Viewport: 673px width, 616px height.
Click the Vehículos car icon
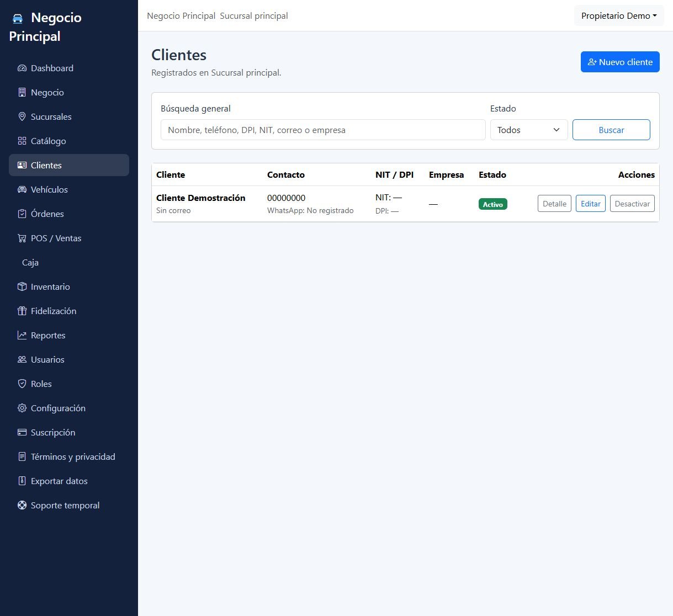pyautogui.click(x=22, y=190)
